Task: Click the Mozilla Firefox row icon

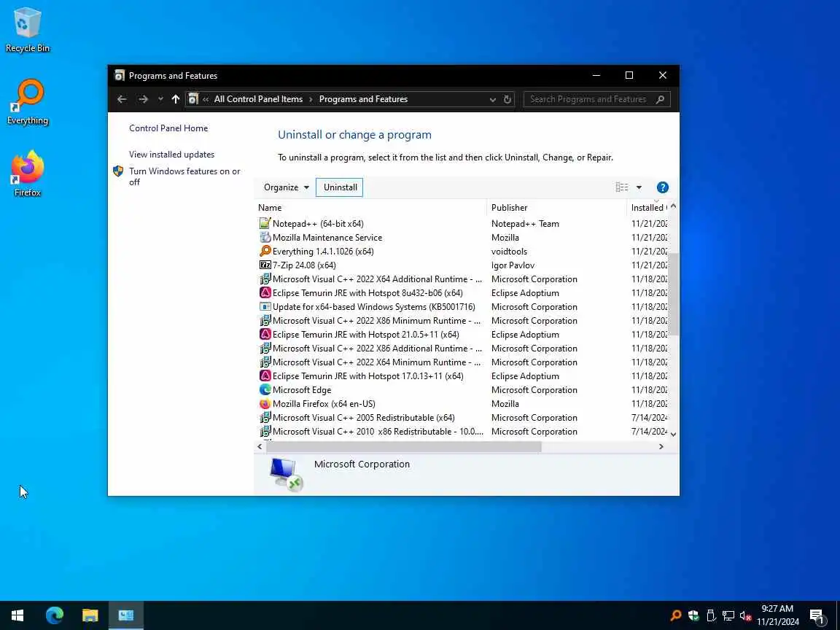Action: point(265,404)
